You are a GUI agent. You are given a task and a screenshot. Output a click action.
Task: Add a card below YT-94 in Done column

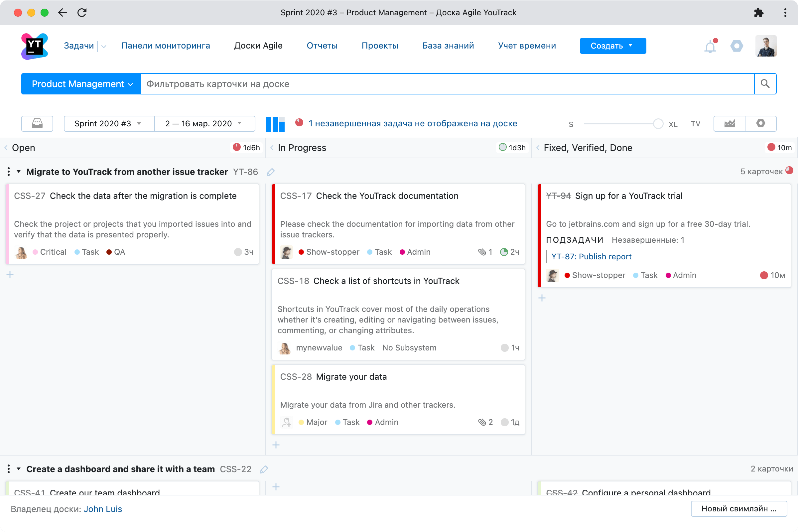[542, 298]
